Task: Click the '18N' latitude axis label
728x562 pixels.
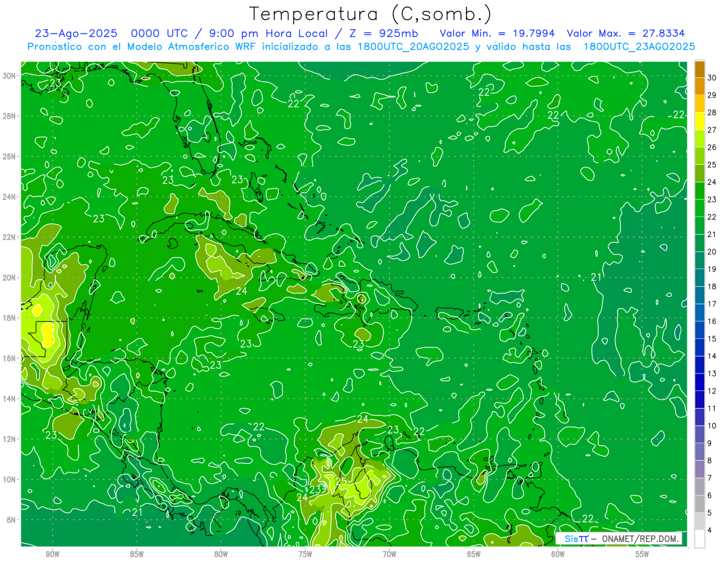Action: [9, 318]
